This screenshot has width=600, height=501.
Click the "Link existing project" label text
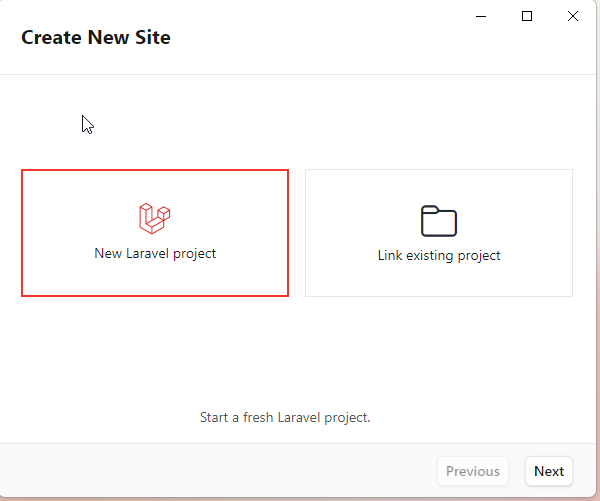439,256
